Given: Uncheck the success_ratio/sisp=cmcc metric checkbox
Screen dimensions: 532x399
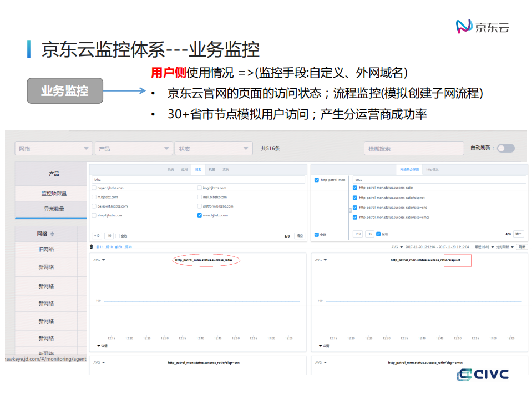Looking at the screenshot, I should tap(354, 217).
